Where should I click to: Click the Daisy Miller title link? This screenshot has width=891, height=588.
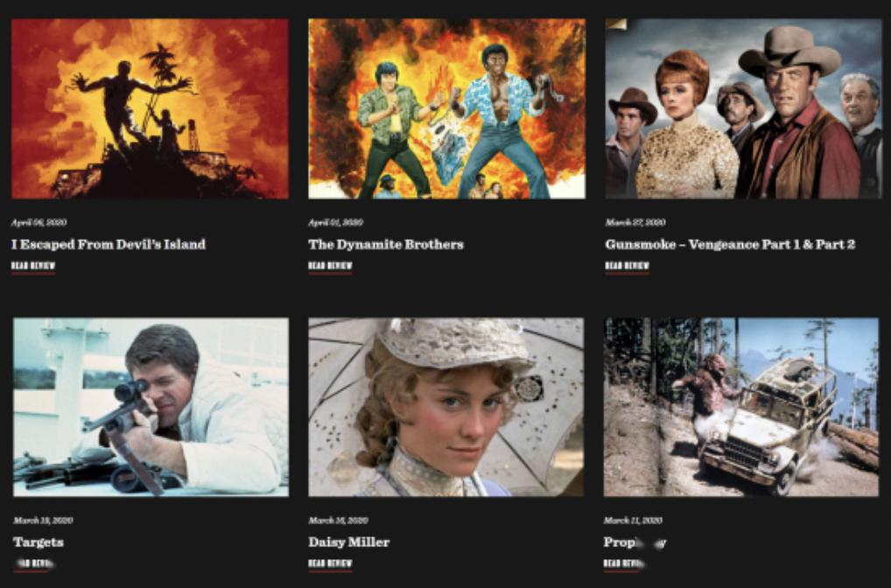(x=349, y=542)
